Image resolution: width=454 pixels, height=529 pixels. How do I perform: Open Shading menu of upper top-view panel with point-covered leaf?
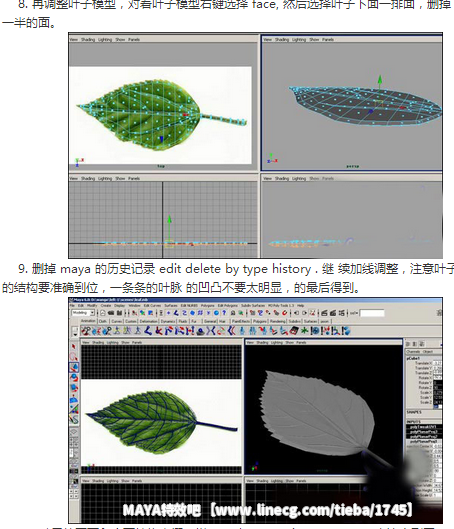88,39
